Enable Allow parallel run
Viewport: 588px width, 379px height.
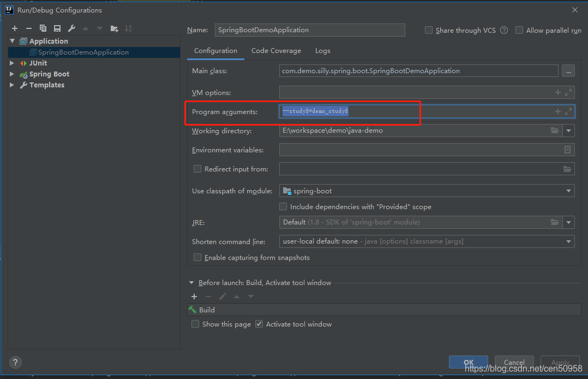coord(519,30)
